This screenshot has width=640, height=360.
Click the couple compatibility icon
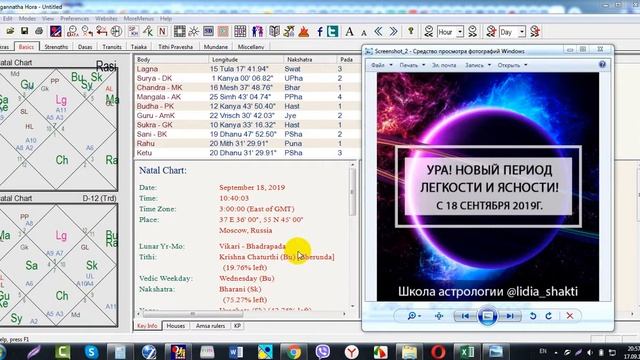pyautogui.click(x=258, y=31)
